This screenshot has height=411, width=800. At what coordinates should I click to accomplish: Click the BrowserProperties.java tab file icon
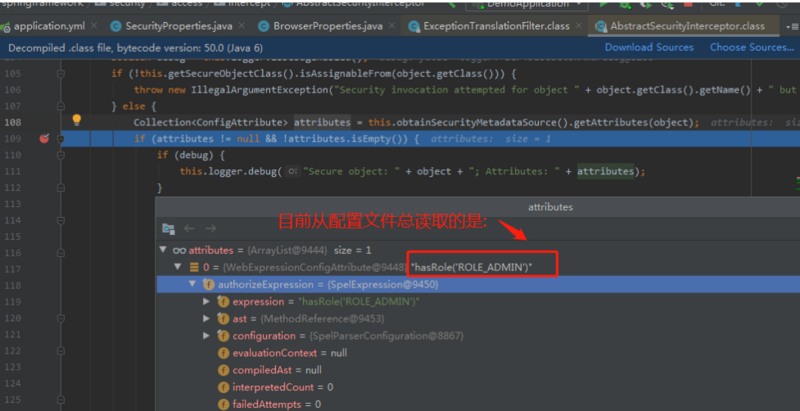pyautogui.click(x=264, y=26)
